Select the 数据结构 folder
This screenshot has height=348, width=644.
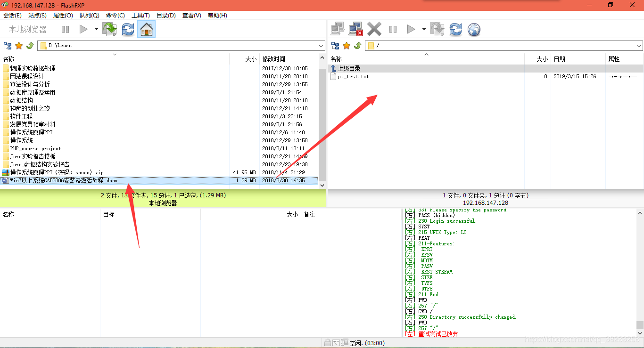tap(21, 100)
